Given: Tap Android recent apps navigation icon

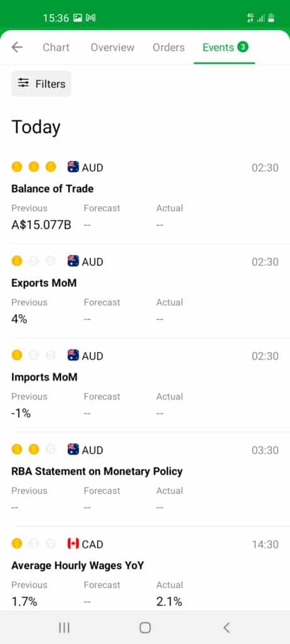Looking at the screenshot, I should 64,627.
